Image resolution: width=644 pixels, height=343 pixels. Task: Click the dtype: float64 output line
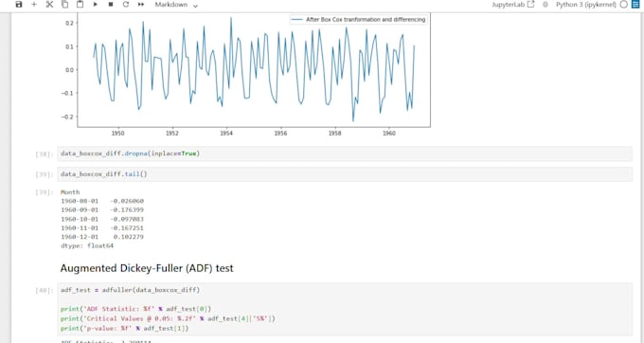[x=87, y=245]
